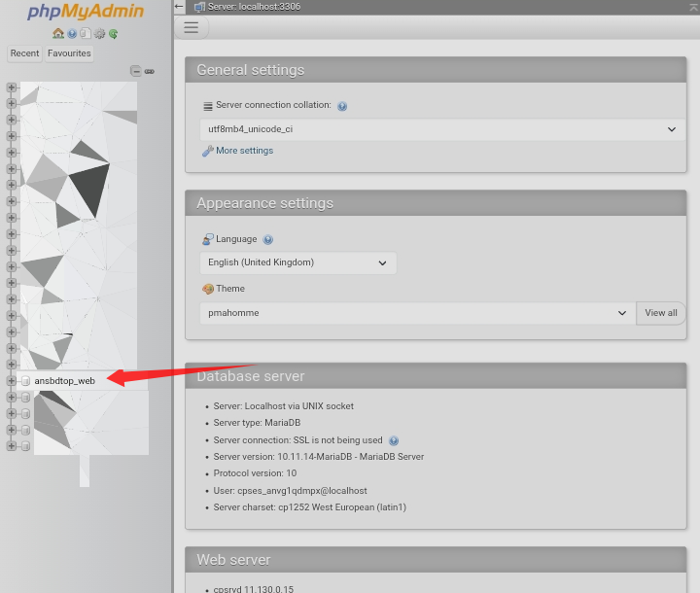Image resolution: width=700 pixels, height=593 pixels.
Task: Expand the ansbdtop_web database node
Action: click(12, 381)
